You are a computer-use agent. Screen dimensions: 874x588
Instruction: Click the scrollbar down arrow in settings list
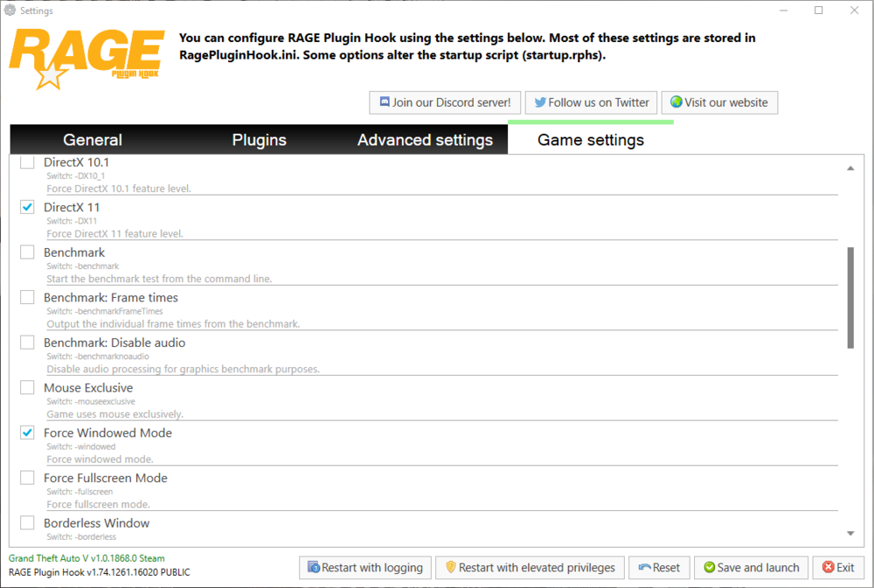click(x=850, y=532)
